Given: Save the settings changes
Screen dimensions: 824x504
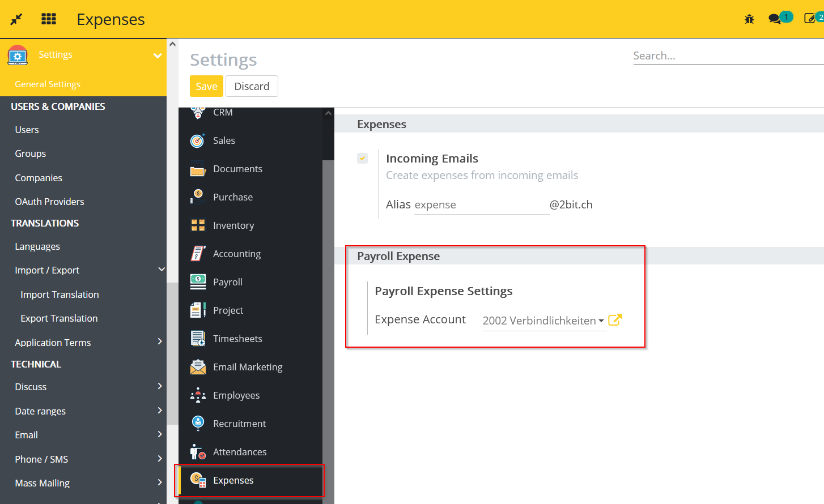Looking at the screenshot, I should 206,86.
